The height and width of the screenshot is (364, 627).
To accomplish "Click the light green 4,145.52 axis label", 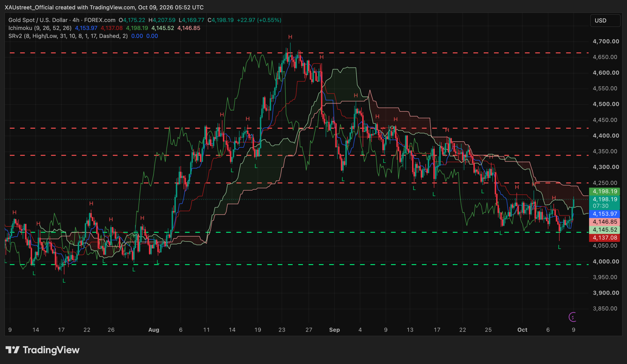I will 605,230.
